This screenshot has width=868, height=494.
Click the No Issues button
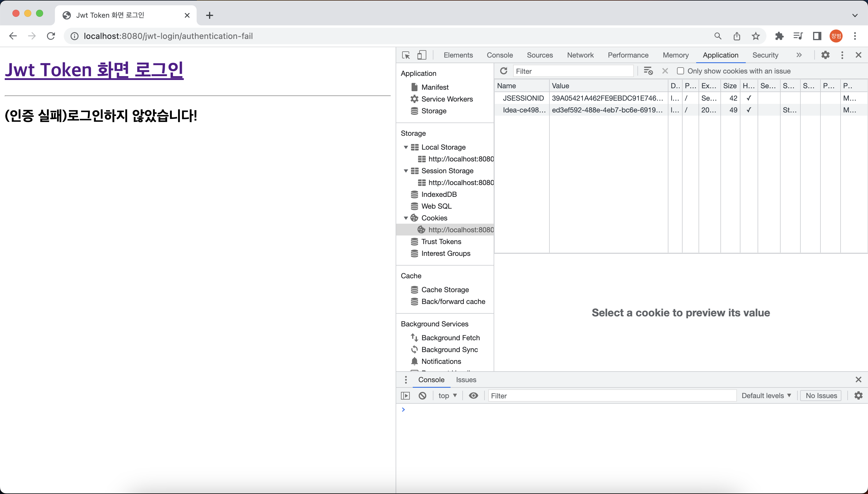coord(821,396)
